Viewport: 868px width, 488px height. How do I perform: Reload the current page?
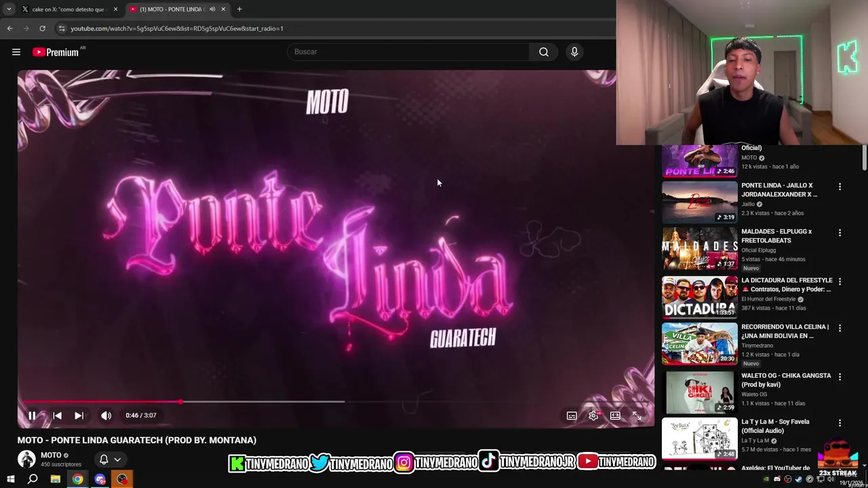(42, 28)
